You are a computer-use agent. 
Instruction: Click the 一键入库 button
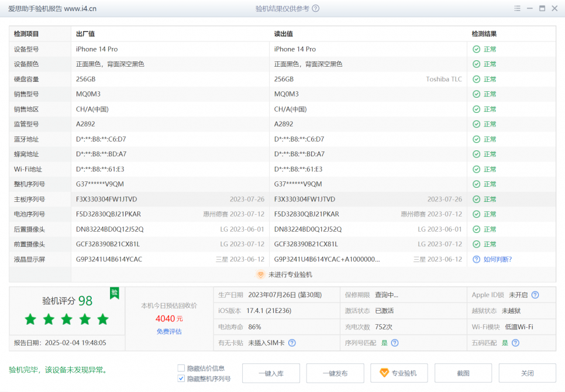point(271,373)
